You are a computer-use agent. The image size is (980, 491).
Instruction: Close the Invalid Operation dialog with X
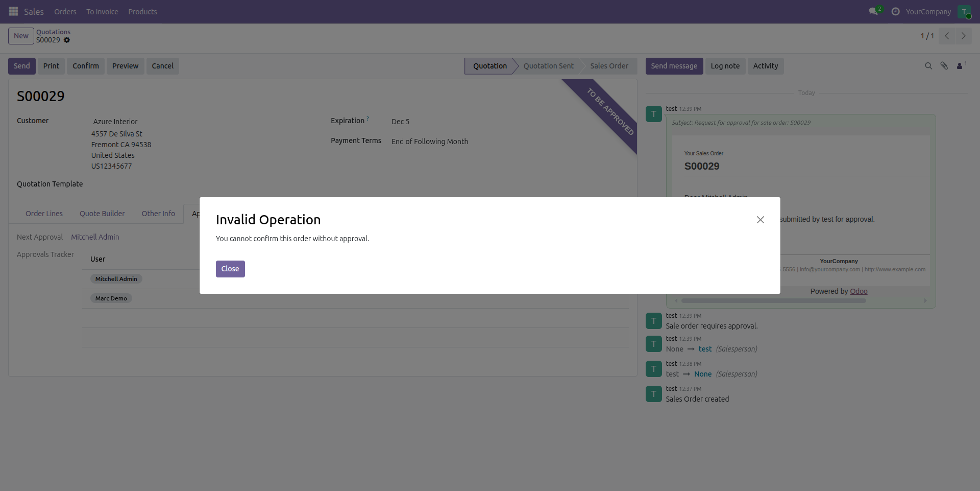[x=761, y=220]
